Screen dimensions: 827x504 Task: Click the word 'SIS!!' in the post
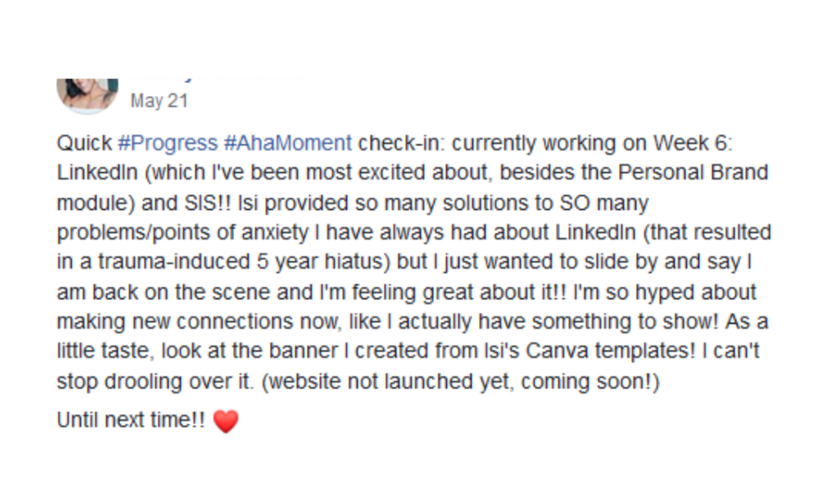pos(206,202)
